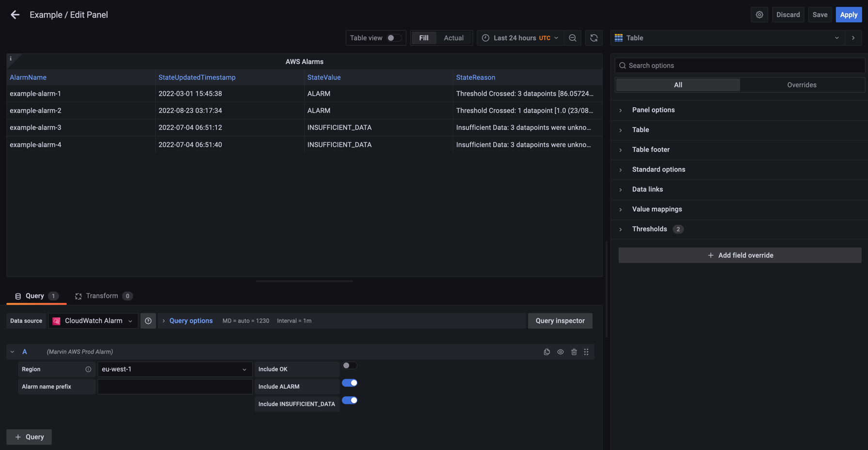
Task: Switch to the Transform tab
Action: (x=102, y=296)
